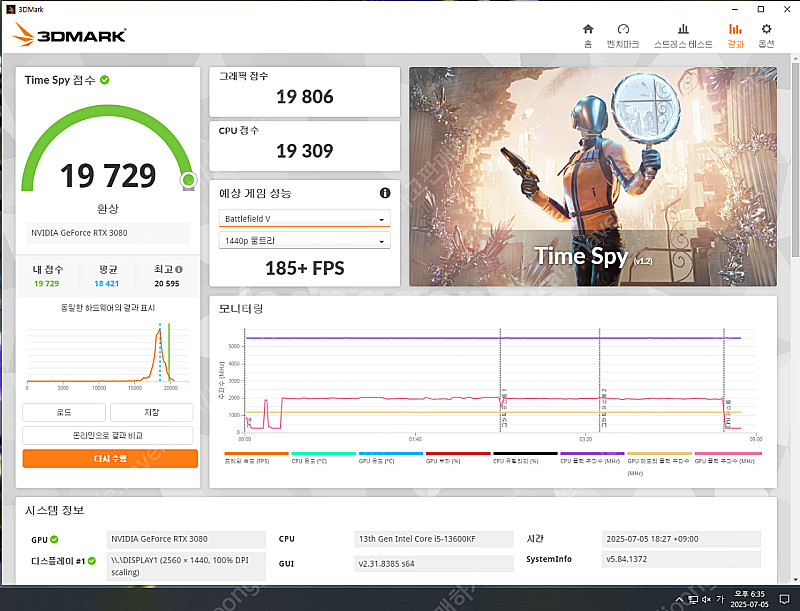Click the 19 729 overall score

pos(108,176)
